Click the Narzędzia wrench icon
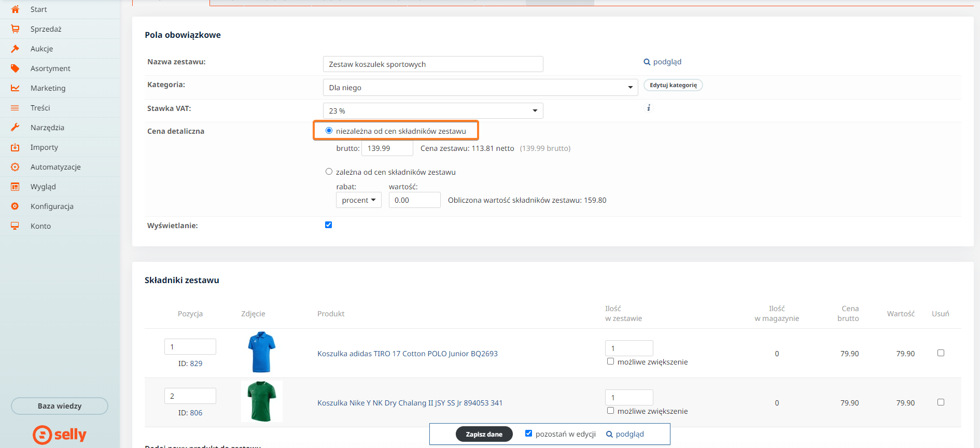 (x=15, y=128)
